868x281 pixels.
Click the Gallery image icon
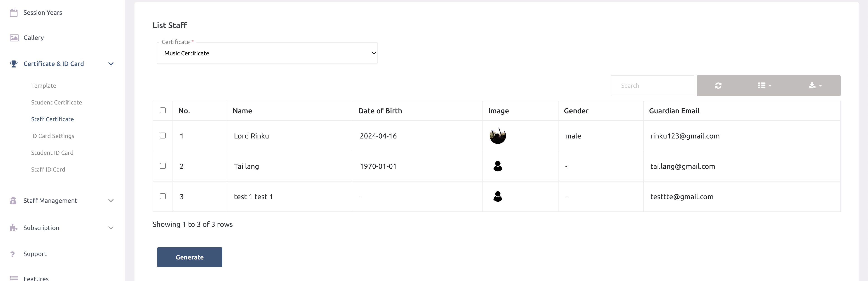14,37
